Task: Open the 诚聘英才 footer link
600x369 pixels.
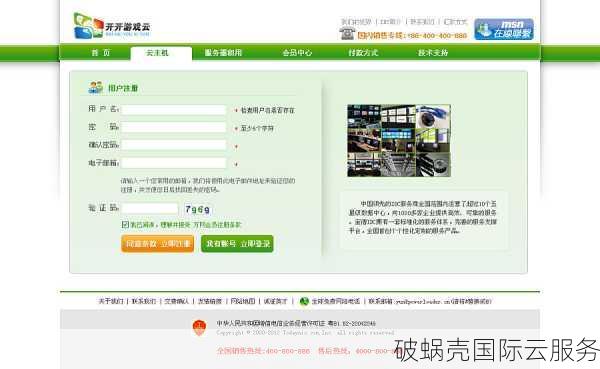Action: (x=276, y=302)
